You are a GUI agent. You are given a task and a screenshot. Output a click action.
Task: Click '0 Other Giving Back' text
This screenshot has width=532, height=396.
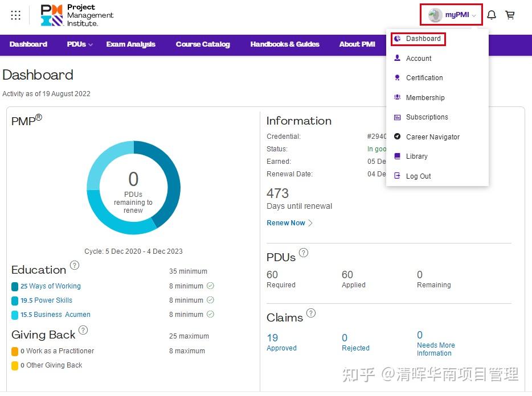tap(51, 365)
